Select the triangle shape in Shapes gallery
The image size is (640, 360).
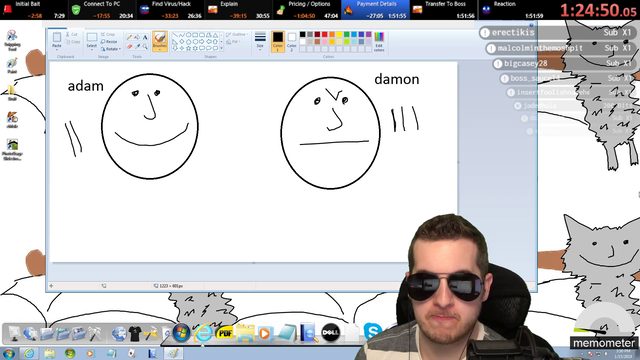(216, 35)
